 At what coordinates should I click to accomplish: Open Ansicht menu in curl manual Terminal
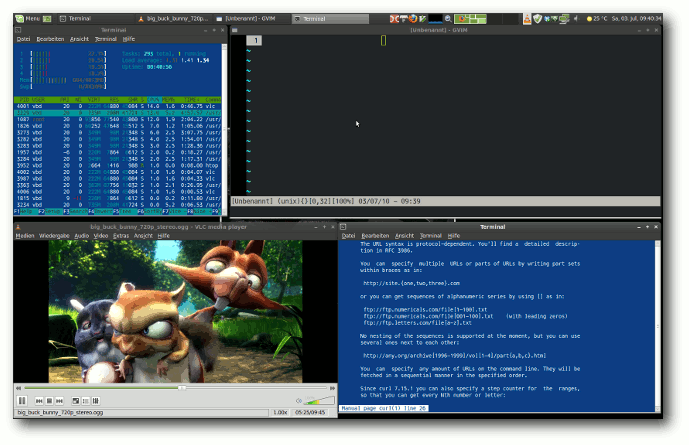point(404,236)
